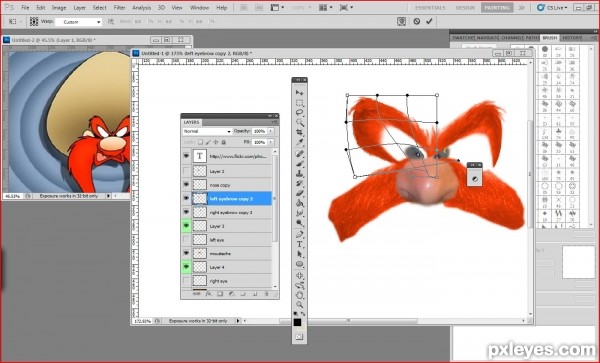This screenshot has height=363, width=600.
Task: Hide the nose copy layer
Action: click(x=186, y=185)
